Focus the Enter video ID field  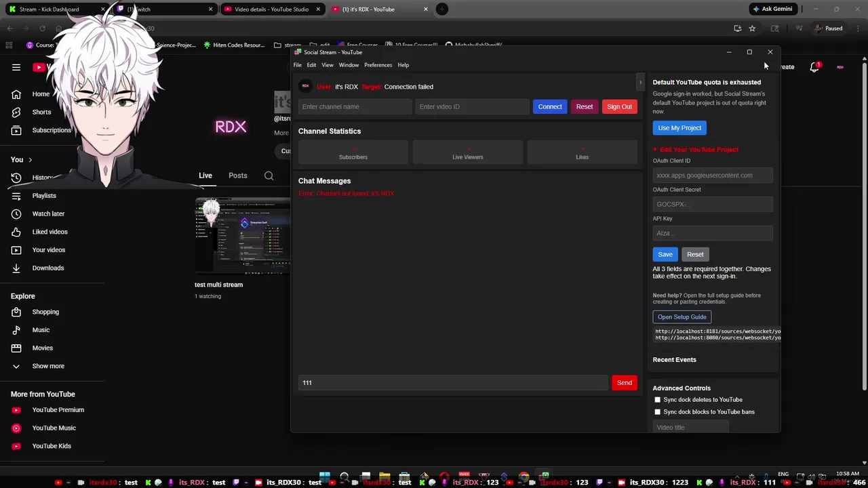pos(472,106)
